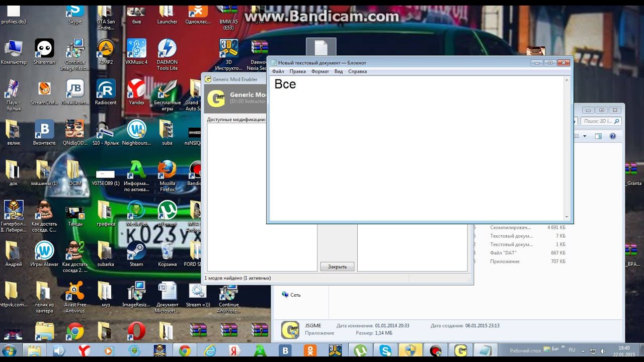
Task: Open the µTorrent desktop shortcut
Action: pos(167,213)
